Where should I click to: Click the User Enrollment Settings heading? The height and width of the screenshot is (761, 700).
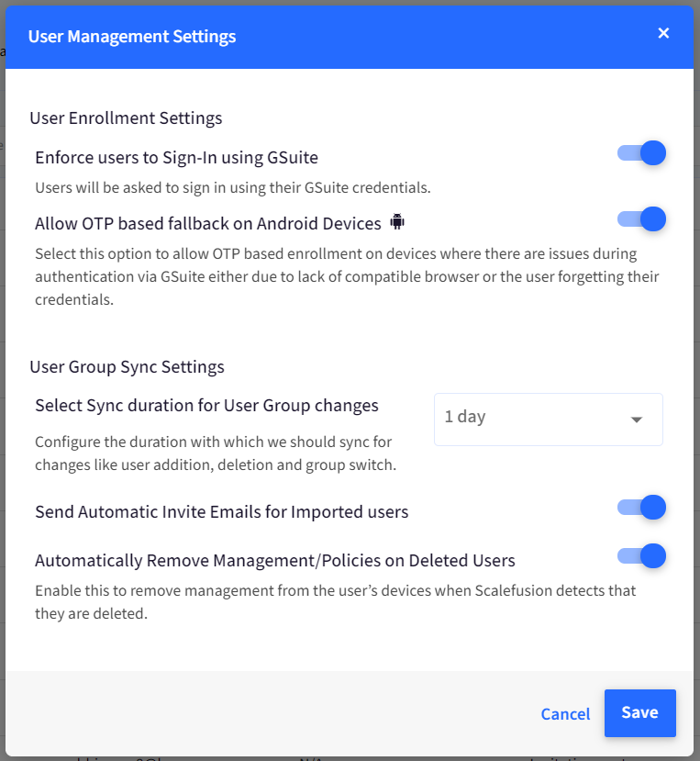pos(126,118)
